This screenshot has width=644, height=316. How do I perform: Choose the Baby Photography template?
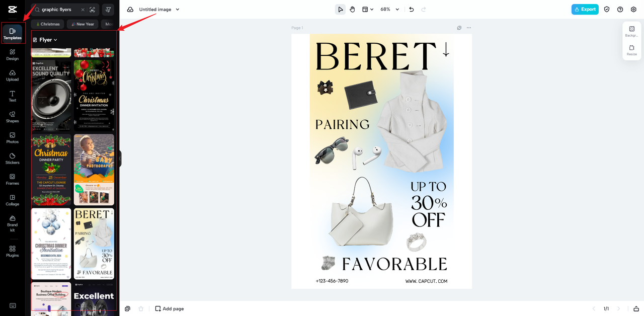[x=94, y=170]
